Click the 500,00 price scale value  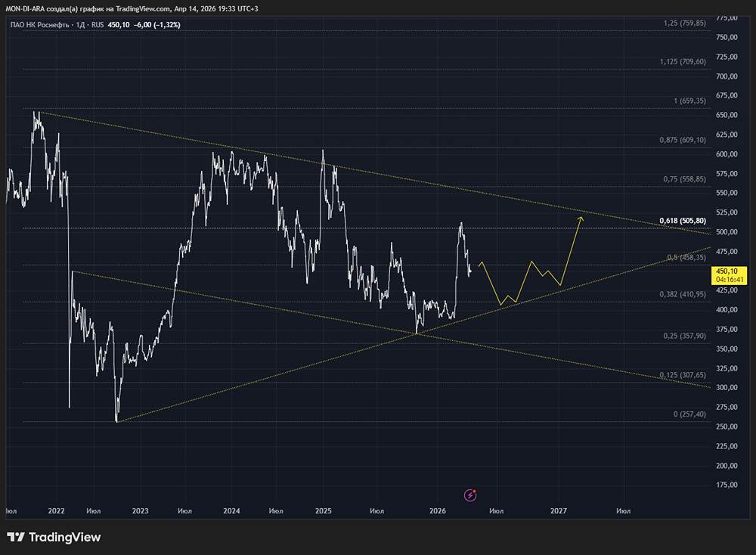(727, 232)
